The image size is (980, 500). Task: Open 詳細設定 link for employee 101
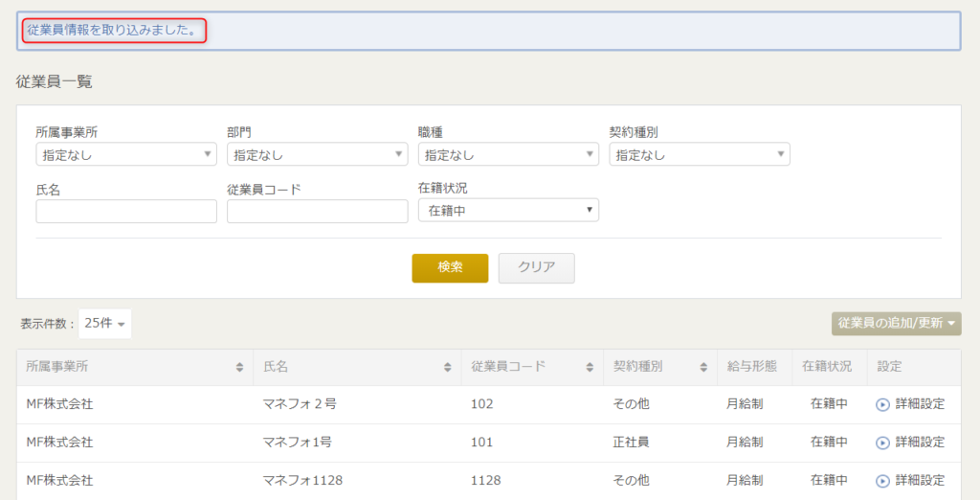(x=920, y=443)
